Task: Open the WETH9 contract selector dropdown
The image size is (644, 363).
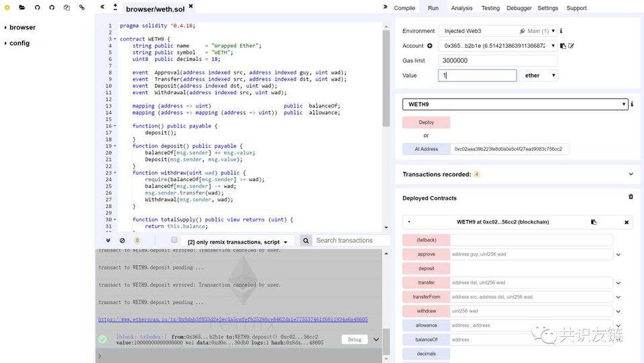Action: 515,104
